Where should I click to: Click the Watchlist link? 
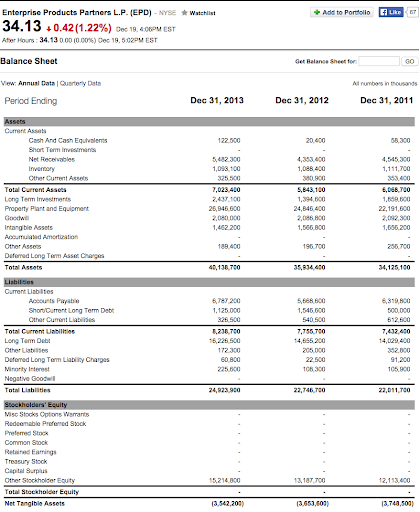click(202, 13)
